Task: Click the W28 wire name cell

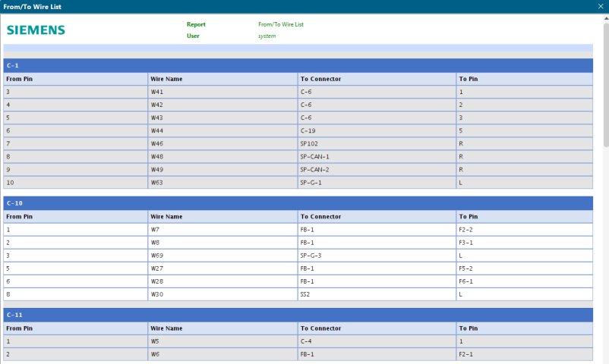Action: pos(222,281)
